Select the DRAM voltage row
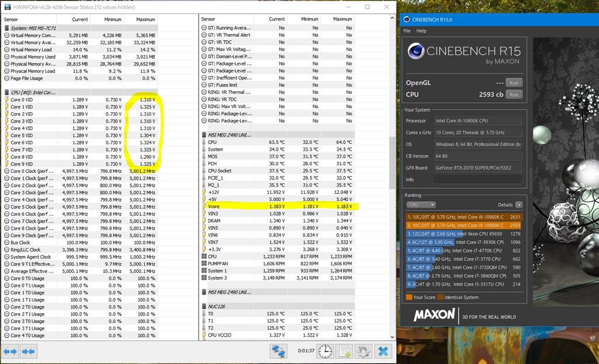This screenshot has width=599, height=364. click(277, 221)
